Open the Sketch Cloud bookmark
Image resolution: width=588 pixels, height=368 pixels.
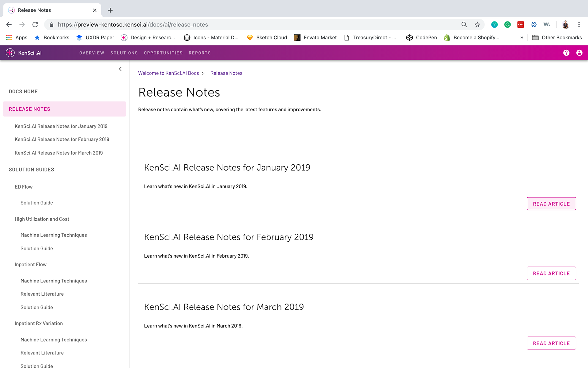267,37
